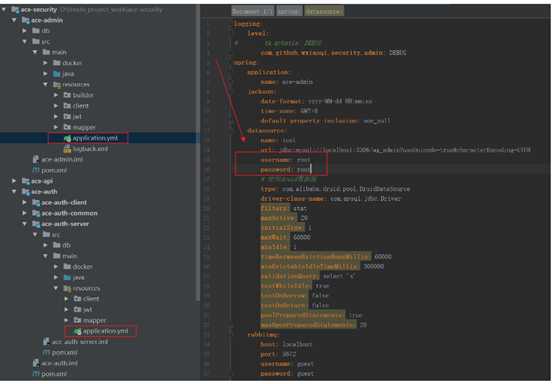The width and height of the screenshot is (554, 384).
Task: Click the Maven icon of ace-auth pom.xml
Action: [x=36, y=373]
